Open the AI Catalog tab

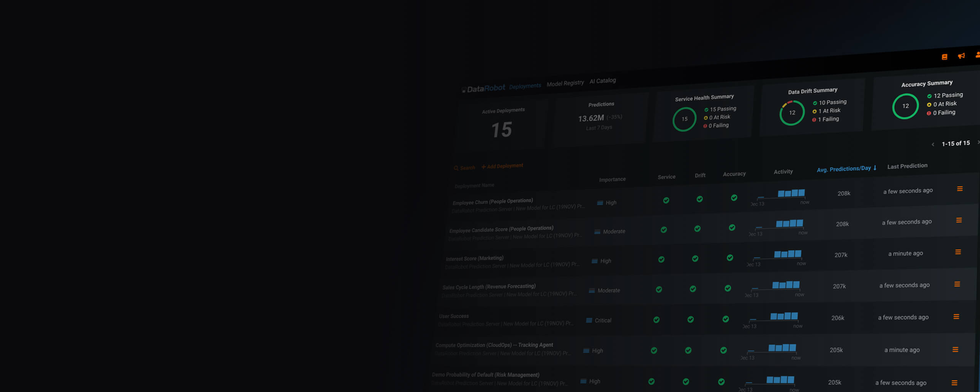click(603, 81)
